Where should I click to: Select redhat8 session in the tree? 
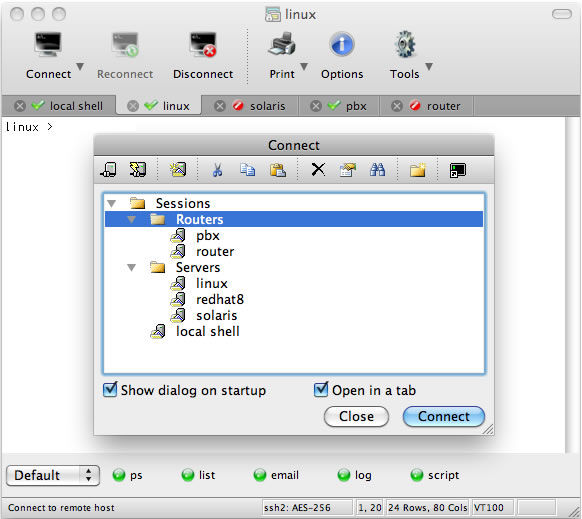coord(220,299)
